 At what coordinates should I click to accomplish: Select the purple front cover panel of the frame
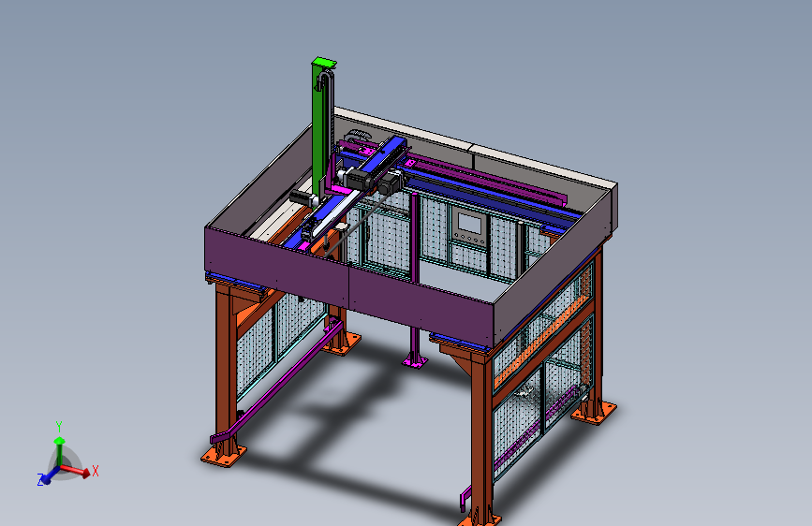[348, 286]
